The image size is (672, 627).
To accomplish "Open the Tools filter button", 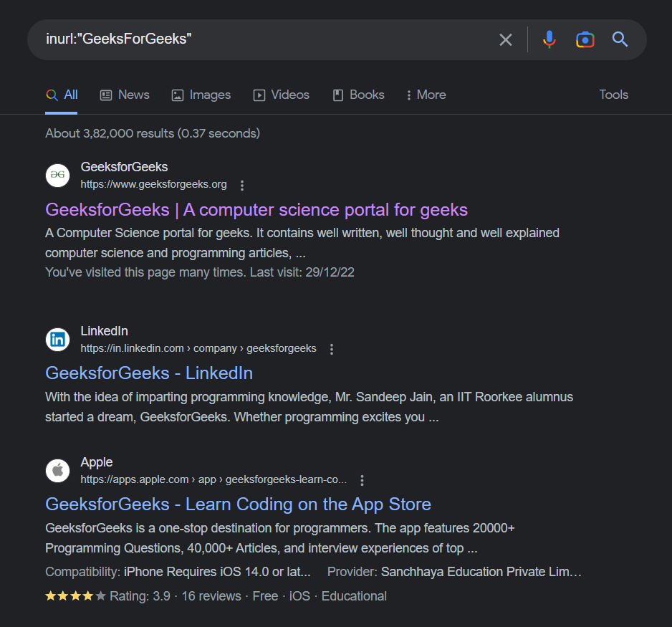I will point(613,95).
